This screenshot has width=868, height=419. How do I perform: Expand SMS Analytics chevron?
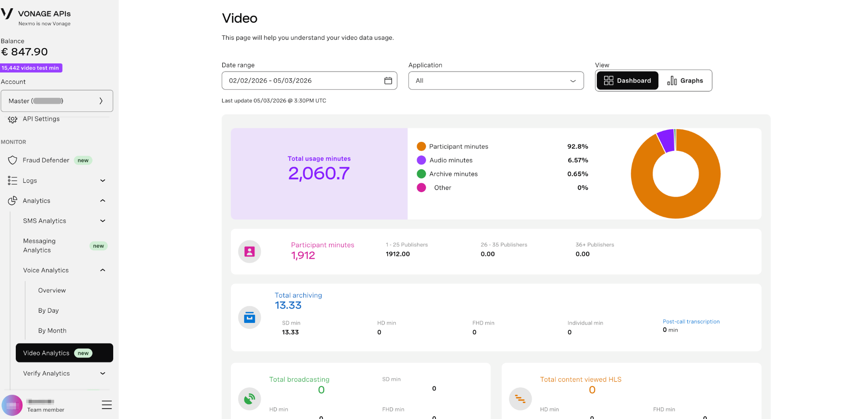click(103, 221)
